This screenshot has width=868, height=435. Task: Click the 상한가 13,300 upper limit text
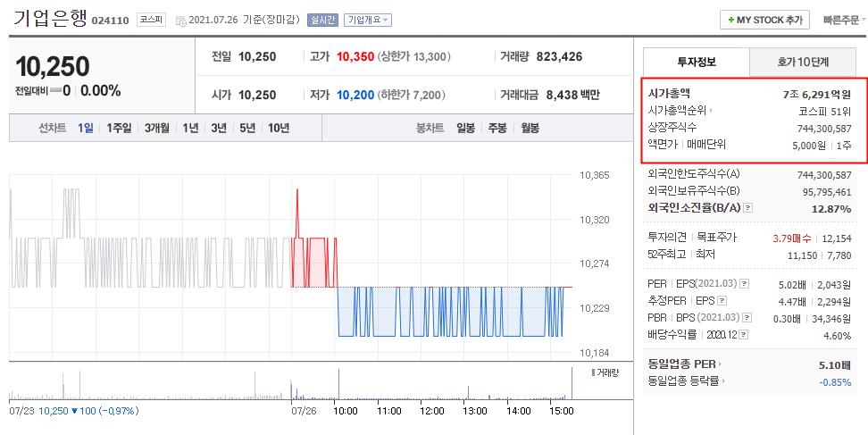(414, 56)
